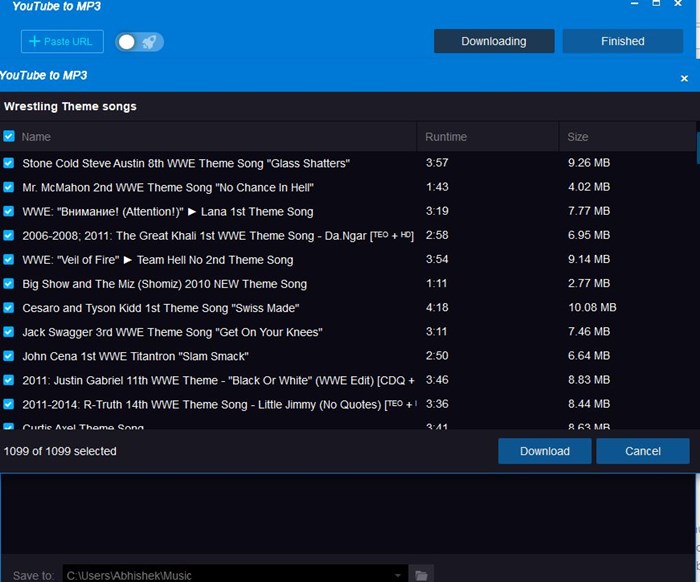Viewport: 700px width, 582px height.
Task: Click the 1:43 runtime value
Action: (437, 187)
